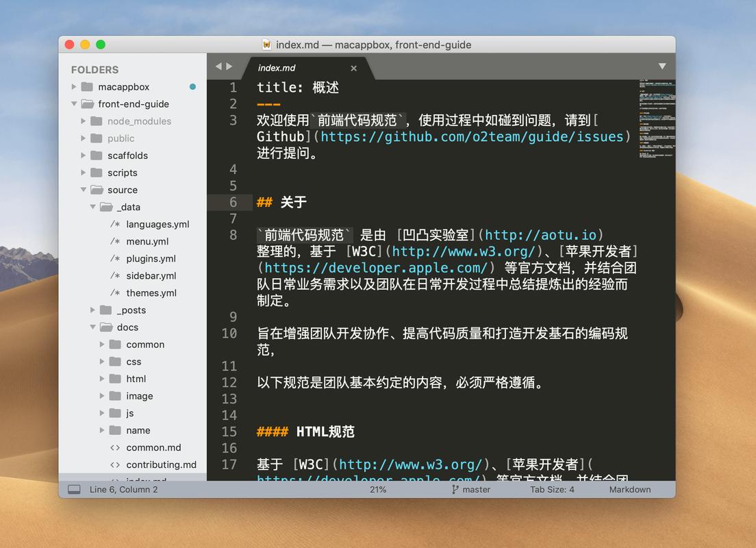Image resolution: width=756 pixels, height=548 pixels.
Task: Collapse the _data folder
Action: (x=92, y=207)
